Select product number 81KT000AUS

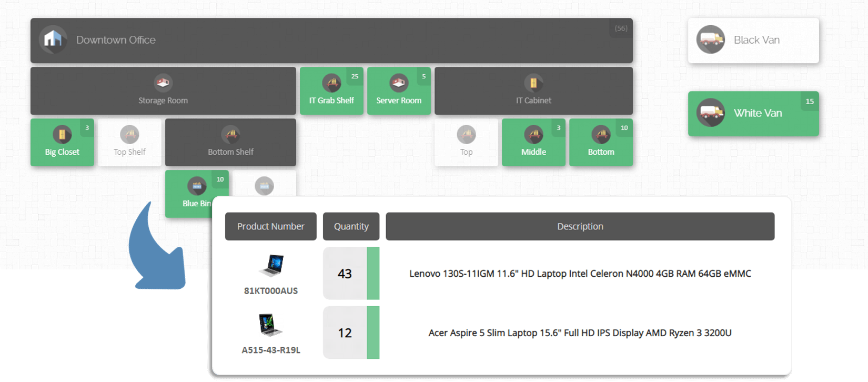pyautogui.click(x=271, y=291)
